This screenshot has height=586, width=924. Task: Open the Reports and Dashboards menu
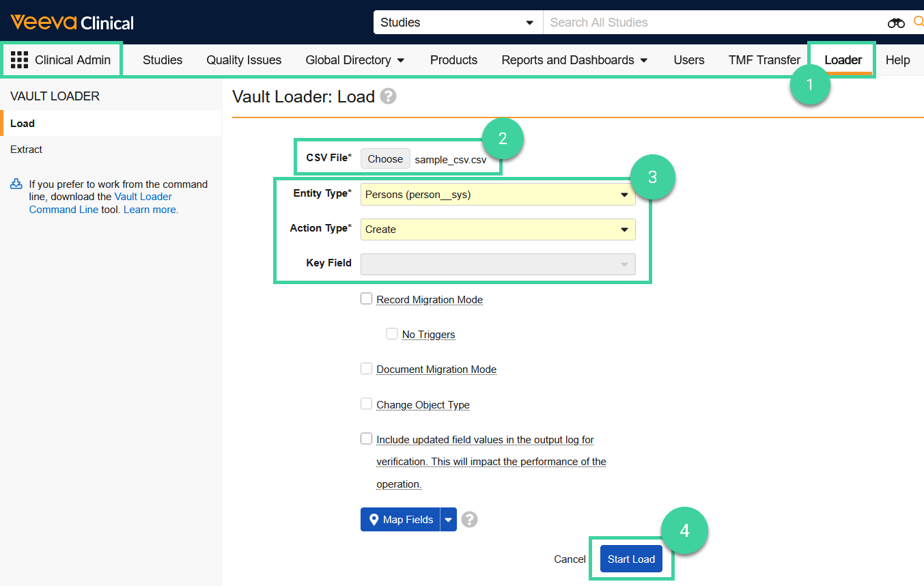[574, 60]
